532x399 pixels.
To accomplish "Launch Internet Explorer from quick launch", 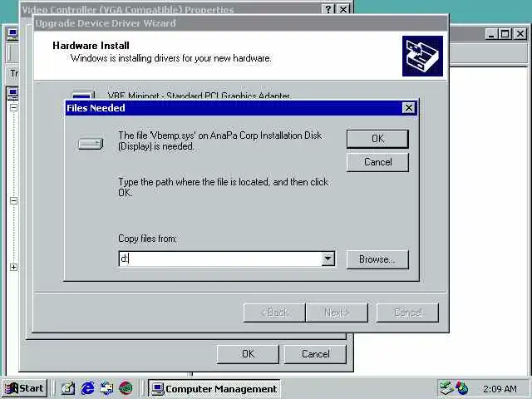I will pyautogui.click(x=88, y=388).
